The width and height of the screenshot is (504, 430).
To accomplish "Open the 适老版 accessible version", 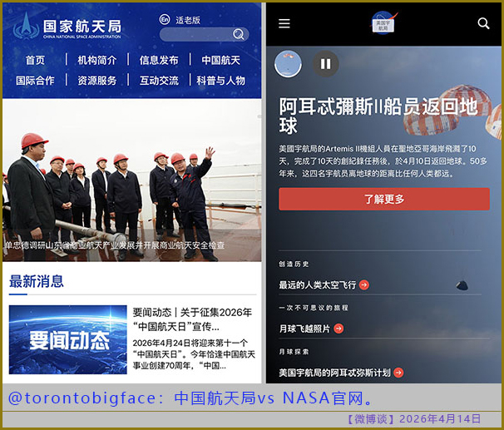I will pyautogui.click(x=188, y=20).
